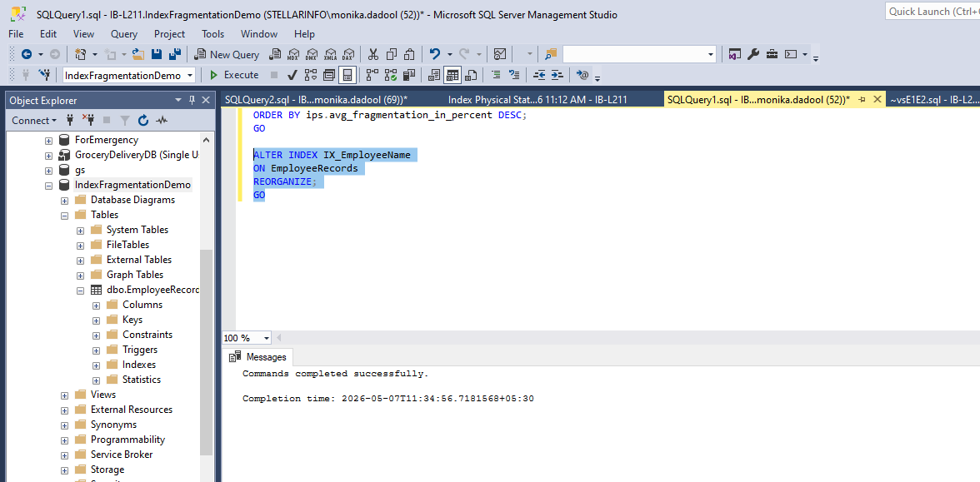This screenshot has width=980, height=482.
Task: Toggle the IntelliSense Enabled button
Action: [347, 75]
